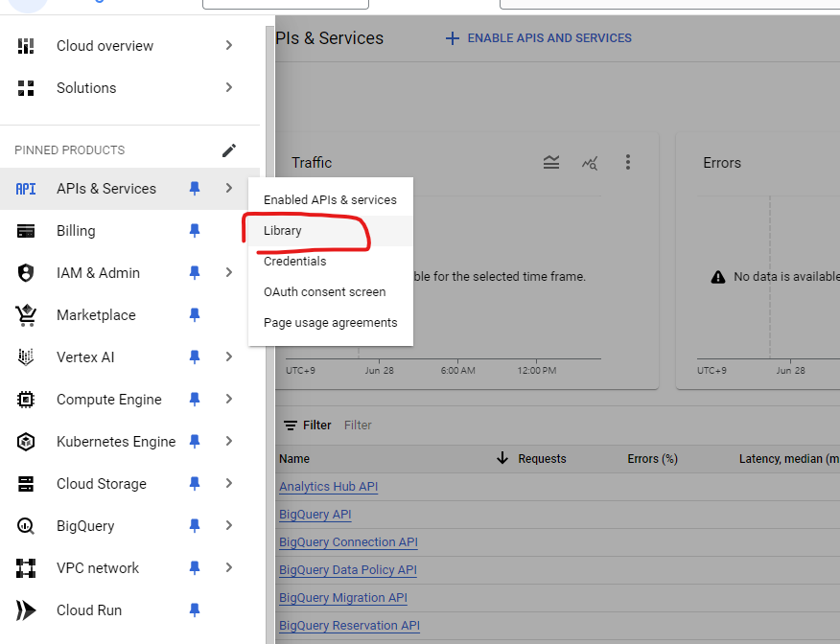Click the Solutions grid icon
This screenshot has width=840, height=644.
click(26, 88)
